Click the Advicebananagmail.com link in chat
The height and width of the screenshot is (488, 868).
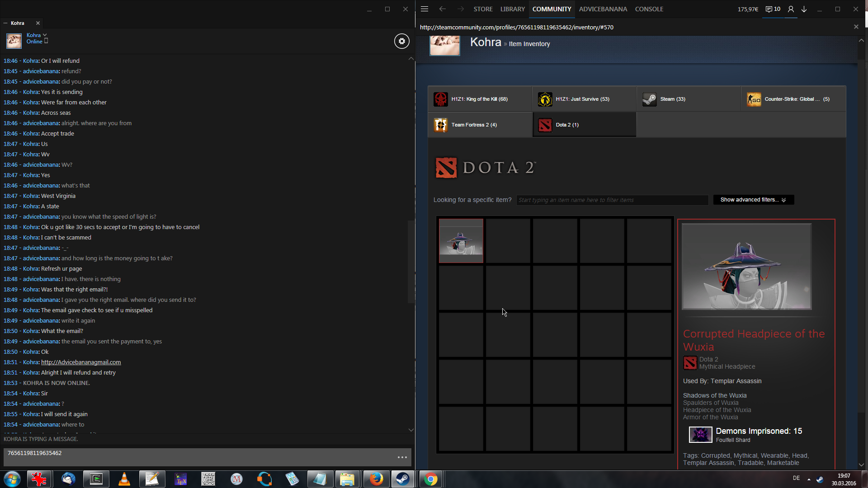(81, 362)
